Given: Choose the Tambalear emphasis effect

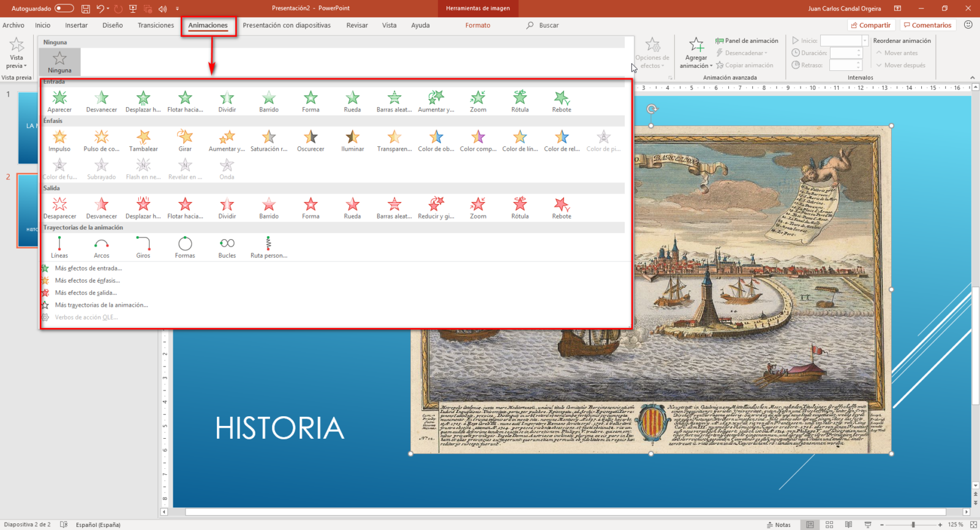Looking at the screenshot, I should pos(143,140).
